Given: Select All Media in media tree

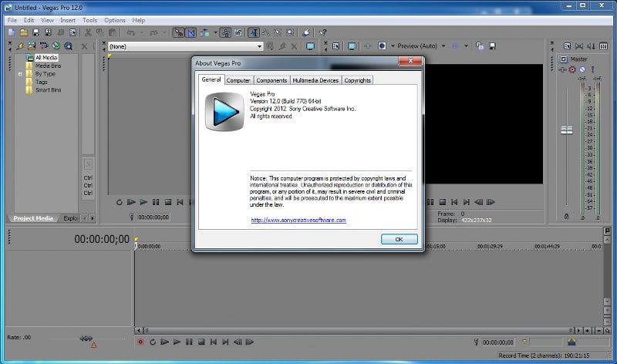Looking at the screenshot, I should click(x=46, y=57).
